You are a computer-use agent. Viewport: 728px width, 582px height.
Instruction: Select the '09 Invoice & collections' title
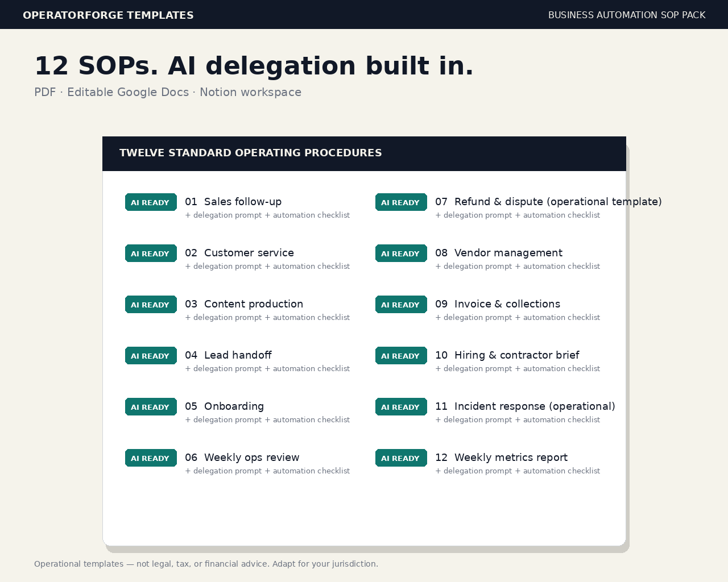coord(498,304)
